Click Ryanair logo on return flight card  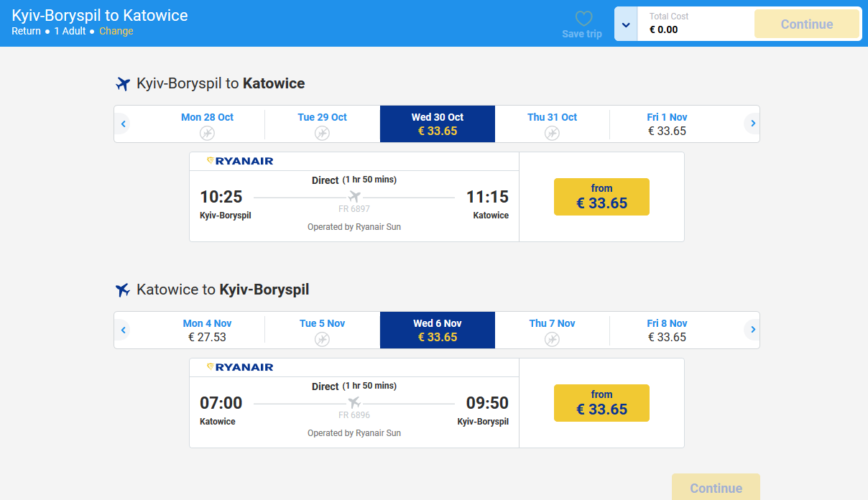[240, 367]
